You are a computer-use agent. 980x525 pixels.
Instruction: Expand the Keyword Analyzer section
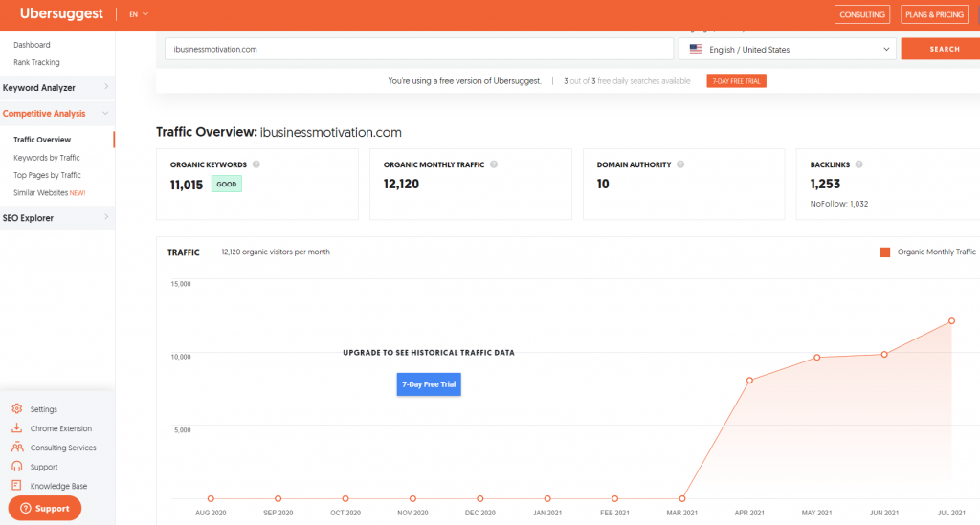[x=56, y=87]
